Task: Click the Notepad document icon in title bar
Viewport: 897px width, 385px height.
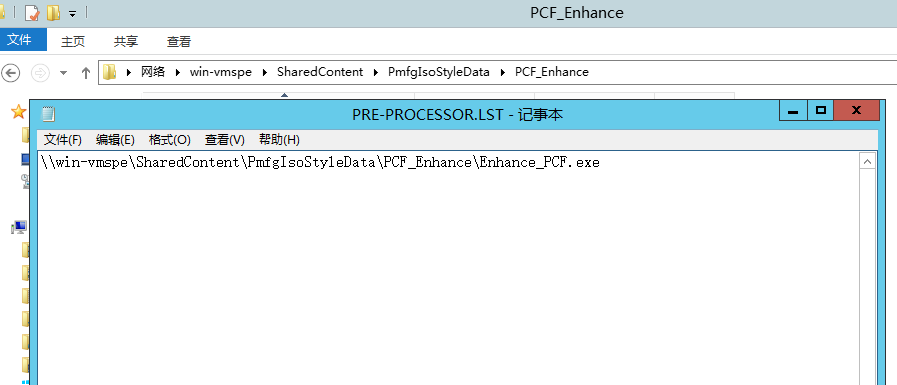Action: [48, 114]
